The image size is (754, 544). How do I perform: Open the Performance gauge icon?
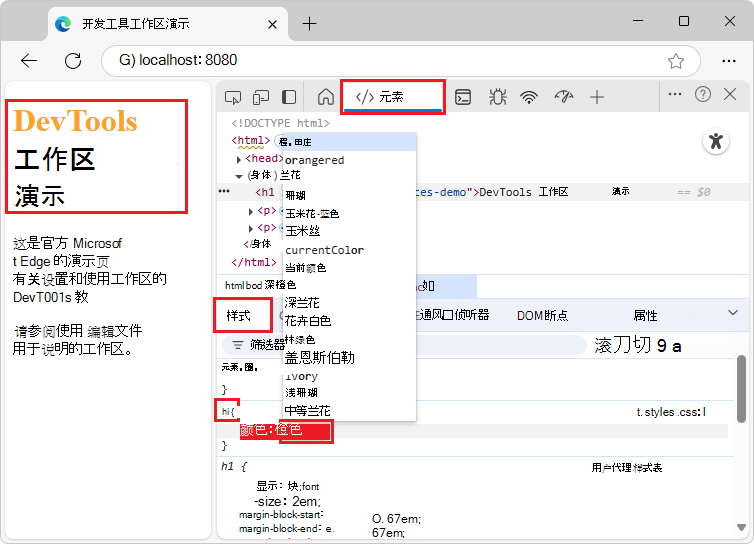pos(564,97)
